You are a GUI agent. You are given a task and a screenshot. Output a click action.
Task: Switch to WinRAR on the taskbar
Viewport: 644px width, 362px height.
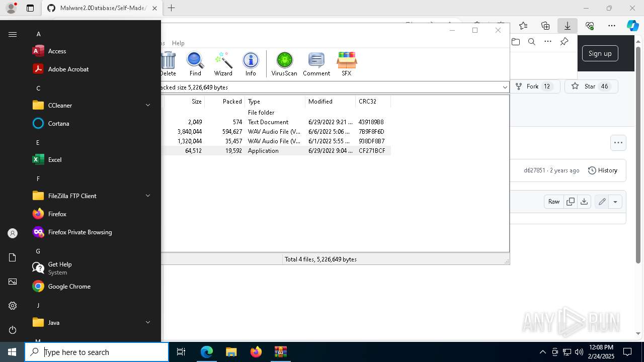point(280,352)
